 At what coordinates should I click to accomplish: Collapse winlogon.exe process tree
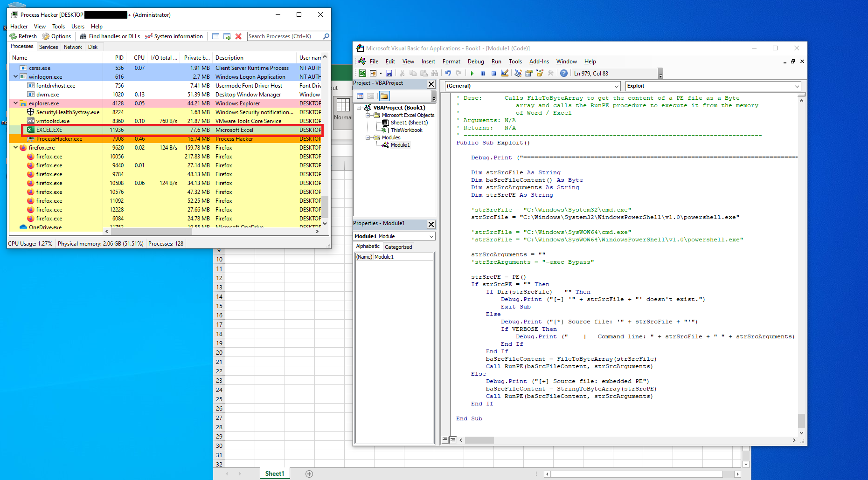pyautogui.click(x=15, y=76)
